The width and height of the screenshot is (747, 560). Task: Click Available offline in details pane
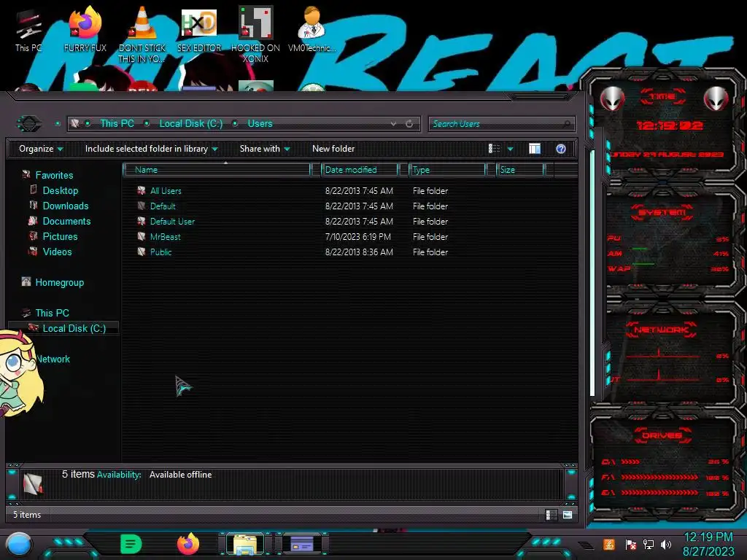[180, 474]
